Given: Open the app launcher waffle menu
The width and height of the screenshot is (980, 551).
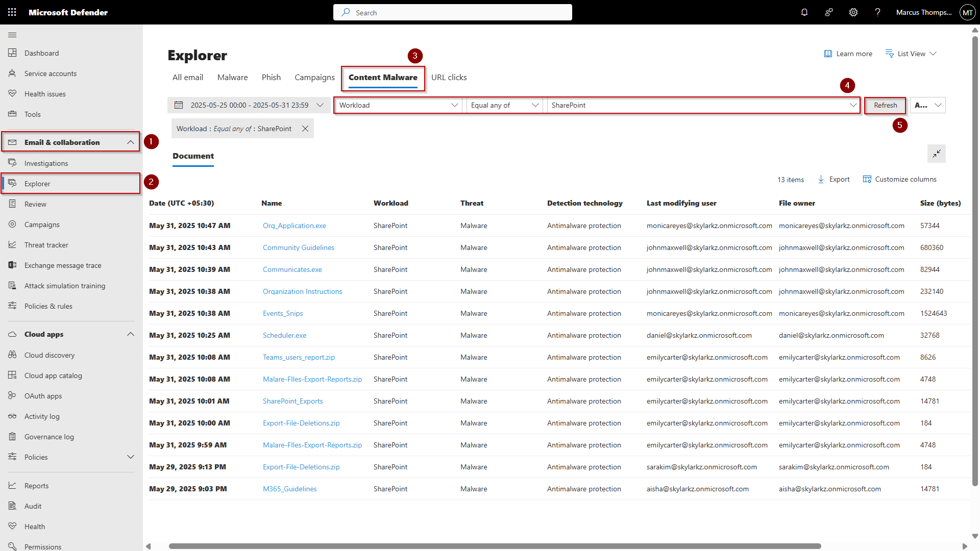Looking at the screenshot, I should 12,12.
